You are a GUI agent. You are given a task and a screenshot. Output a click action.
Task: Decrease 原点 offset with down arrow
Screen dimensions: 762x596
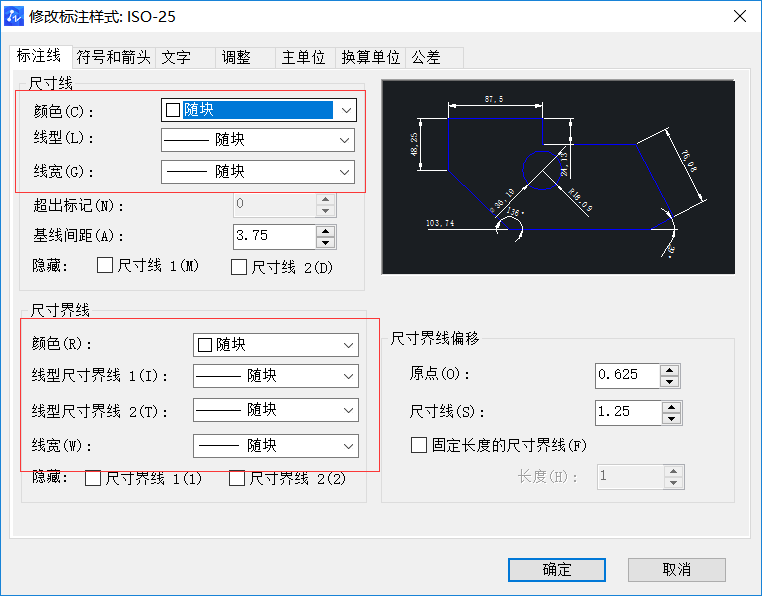pos(669,381)
